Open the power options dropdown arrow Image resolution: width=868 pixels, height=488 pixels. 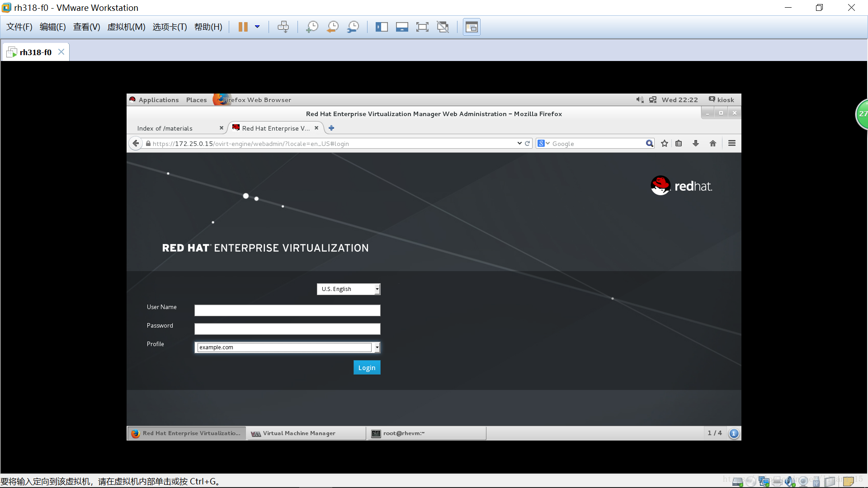coord(257,27)
